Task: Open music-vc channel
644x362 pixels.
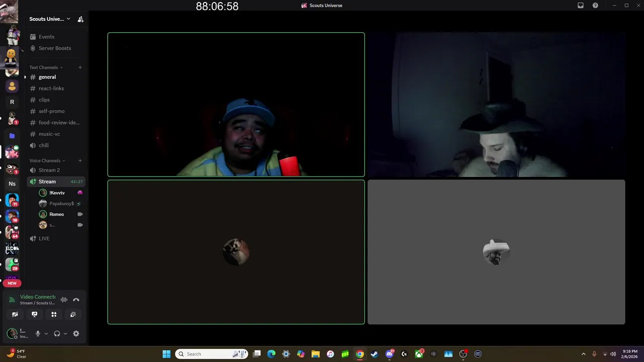Action: [x=55, y=134]
